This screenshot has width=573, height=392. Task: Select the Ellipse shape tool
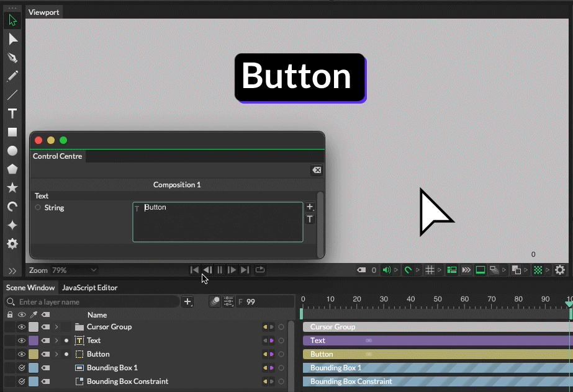coord(12,151)
